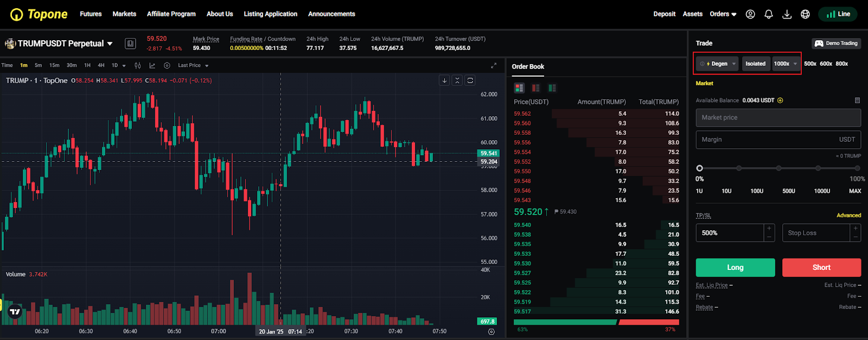
Task: Select the MAX margin preset
Action: coord(855,191)
